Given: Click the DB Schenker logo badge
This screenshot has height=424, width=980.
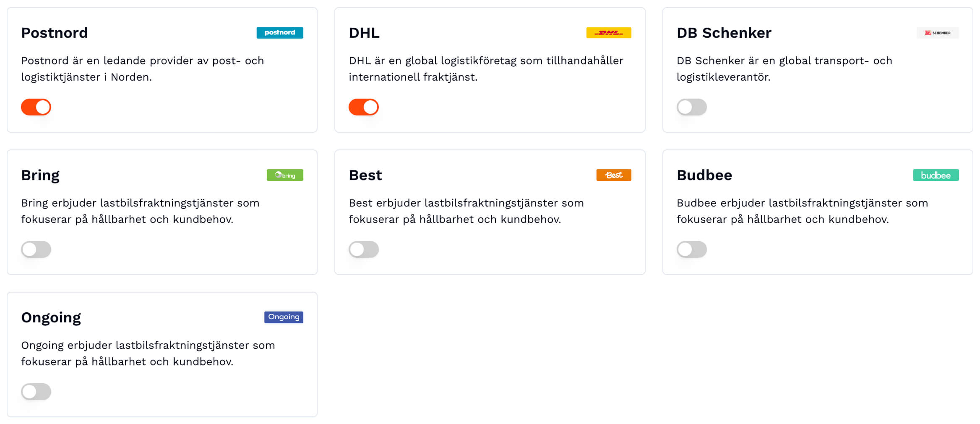Looking at the screenshot, I should click(x=937, y=33).
